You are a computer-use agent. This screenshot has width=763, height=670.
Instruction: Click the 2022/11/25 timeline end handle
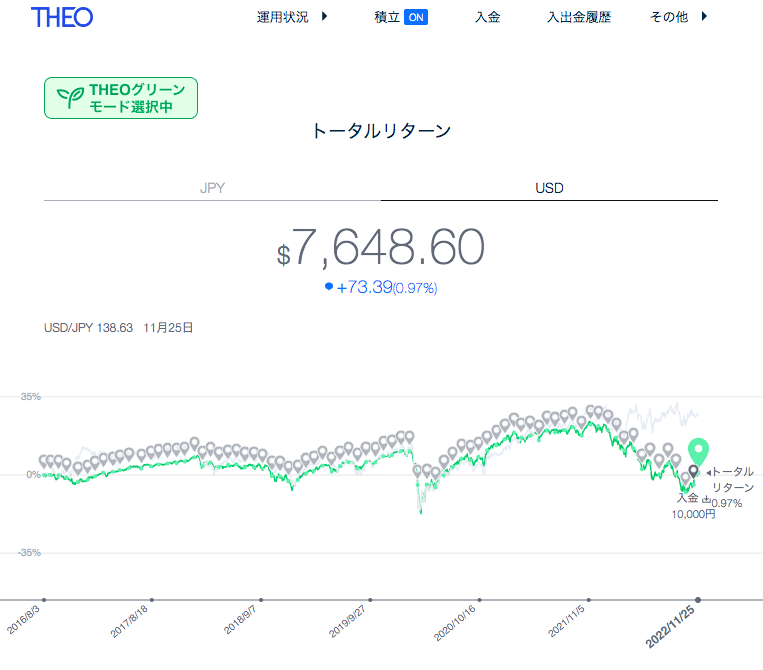[698, 600]
